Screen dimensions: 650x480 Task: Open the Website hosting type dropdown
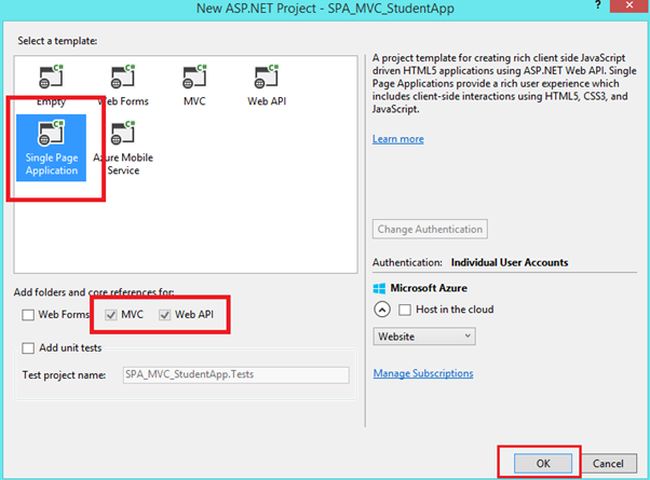pos(424,336)
